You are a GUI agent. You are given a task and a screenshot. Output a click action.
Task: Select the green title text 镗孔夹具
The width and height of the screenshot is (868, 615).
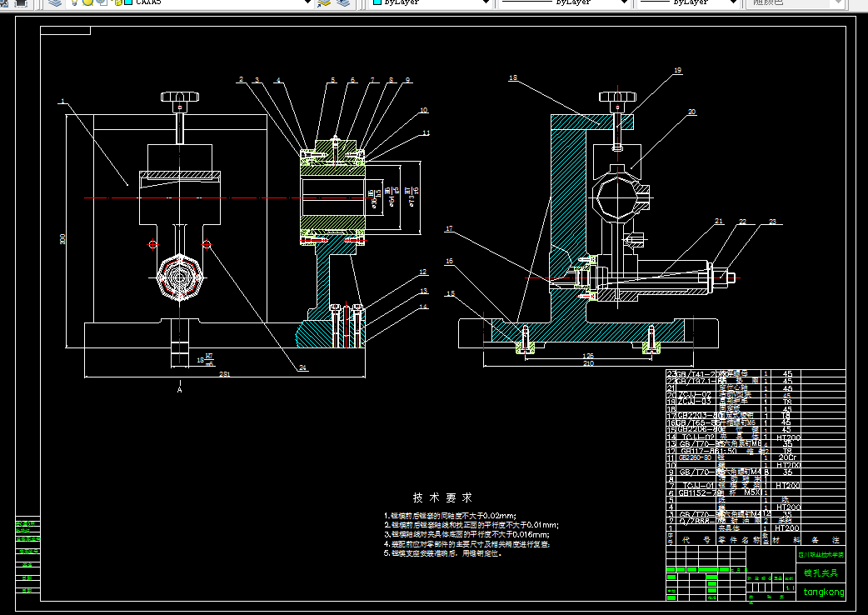(x=821, y=573)
